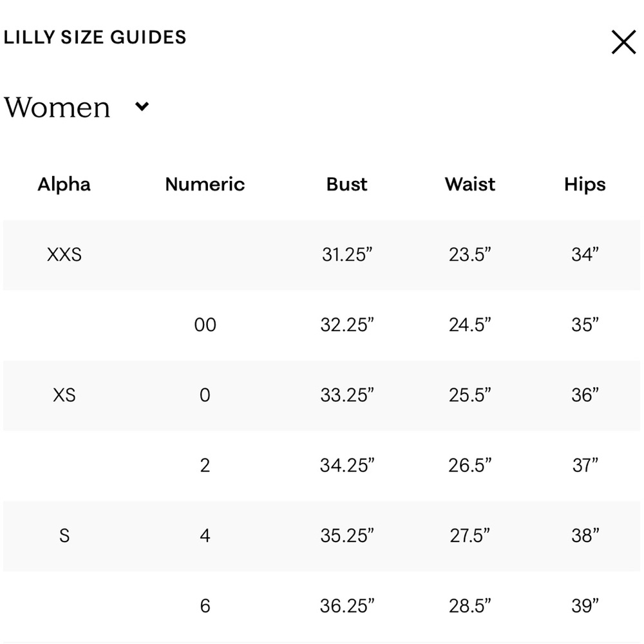The width and height of the screenshot is (644, 644).
Task: Click the 31.25” bust measurement
Action: pyautogui.click(x=347, y=254)
